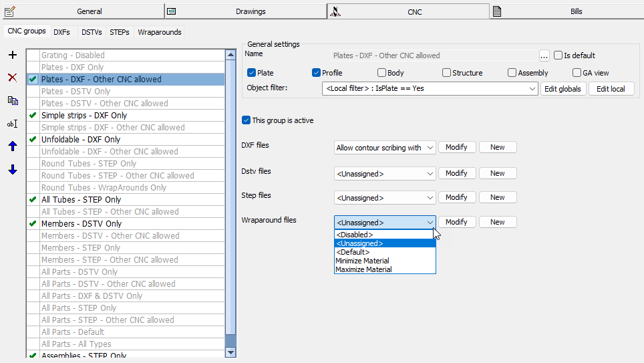The image size is (644, 363).
Task: Toggle green checkmark for All Tubes - STEP Only
Action: coord(33,200)
